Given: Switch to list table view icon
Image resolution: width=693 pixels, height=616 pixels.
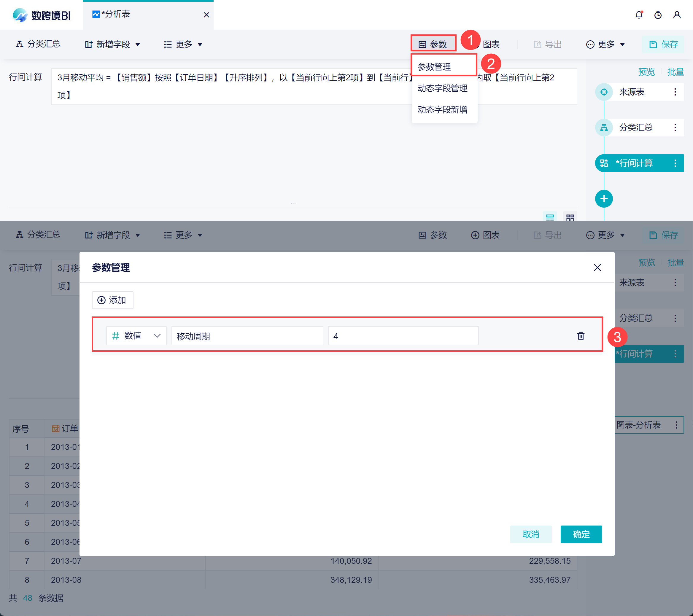Looking at the screenshot, I should coord(550,217).
